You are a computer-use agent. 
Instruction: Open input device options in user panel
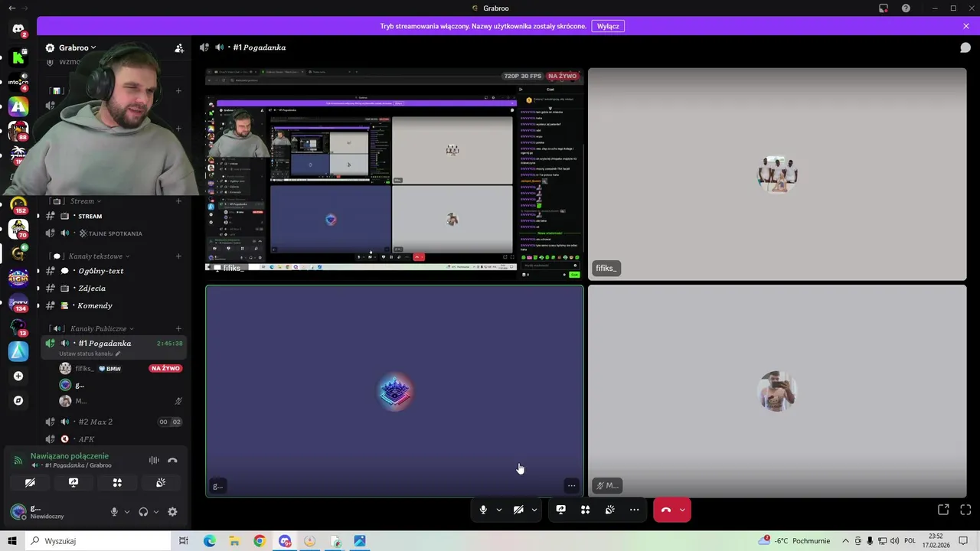[x=127, y=512]
